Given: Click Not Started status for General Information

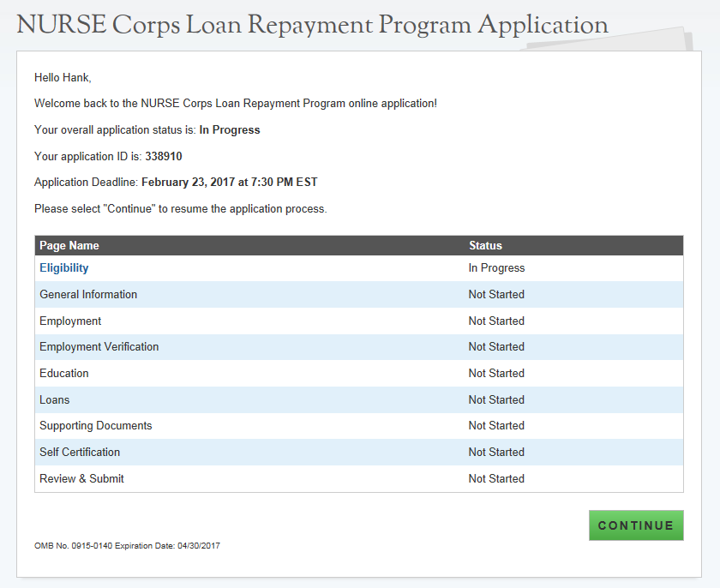Looking at the screenshot, I should click(x=496, y=294).
